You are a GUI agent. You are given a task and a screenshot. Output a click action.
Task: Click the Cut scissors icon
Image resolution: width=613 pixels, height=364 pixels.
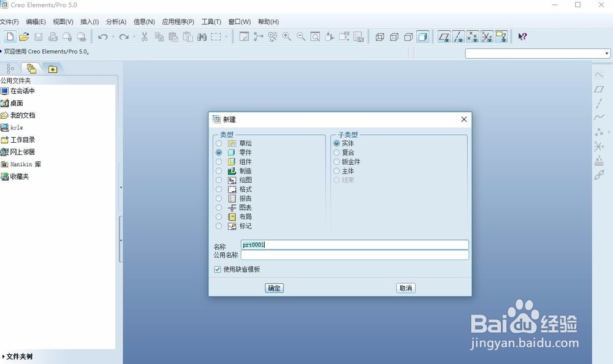pos(145,37)
